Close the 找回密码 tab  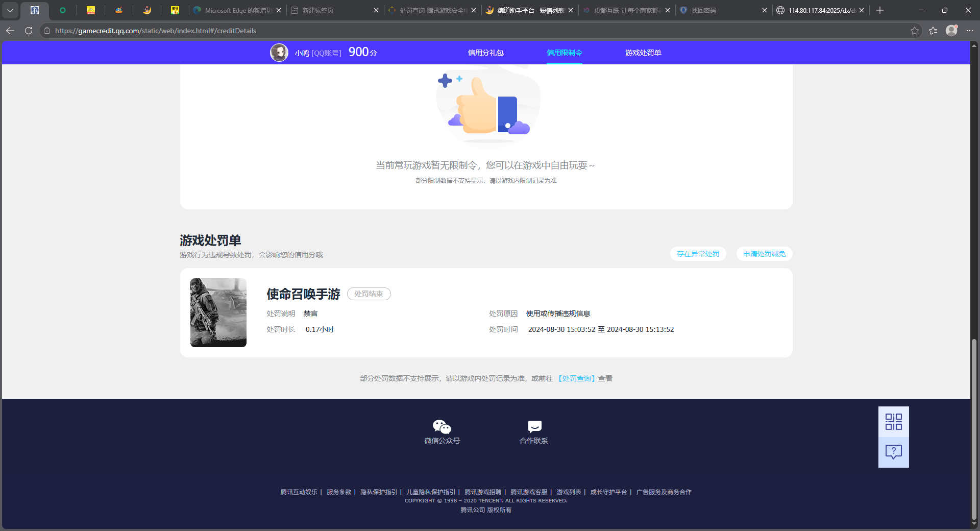tap(765, 10)
